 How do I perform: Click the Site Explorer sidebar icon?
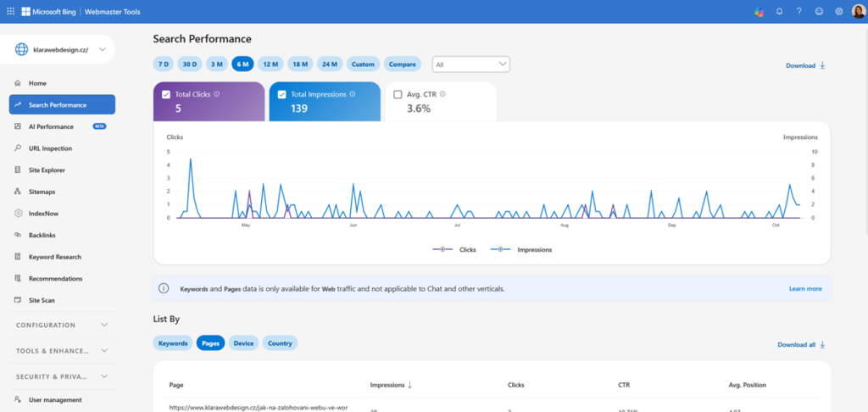pyautogui.click(x=18, y=170)
